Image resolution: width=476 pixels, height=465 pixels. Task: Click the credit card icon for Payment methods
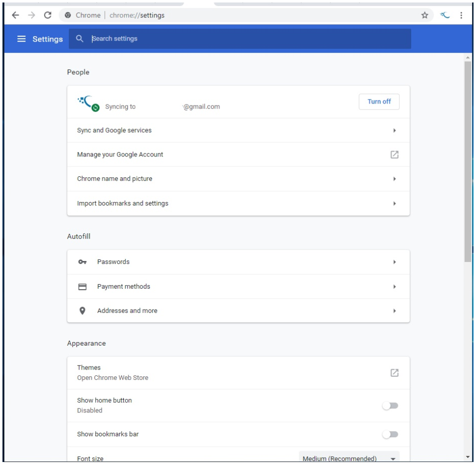tap(82, 287)
